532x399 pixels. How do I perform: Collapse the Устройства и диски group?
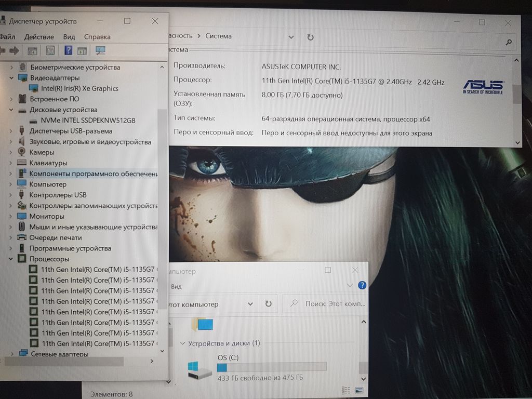pos(182,343)
